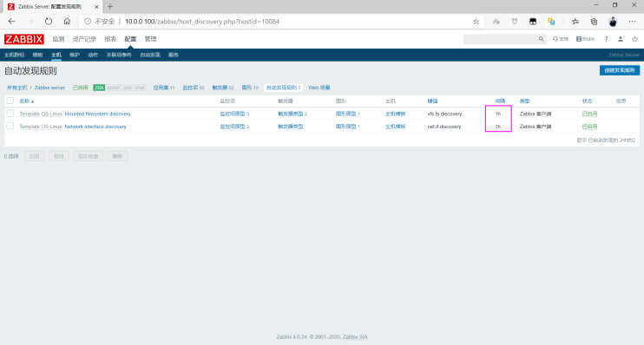Open graph prototypes for Mounted filesystem discovery

click(345, 114)
